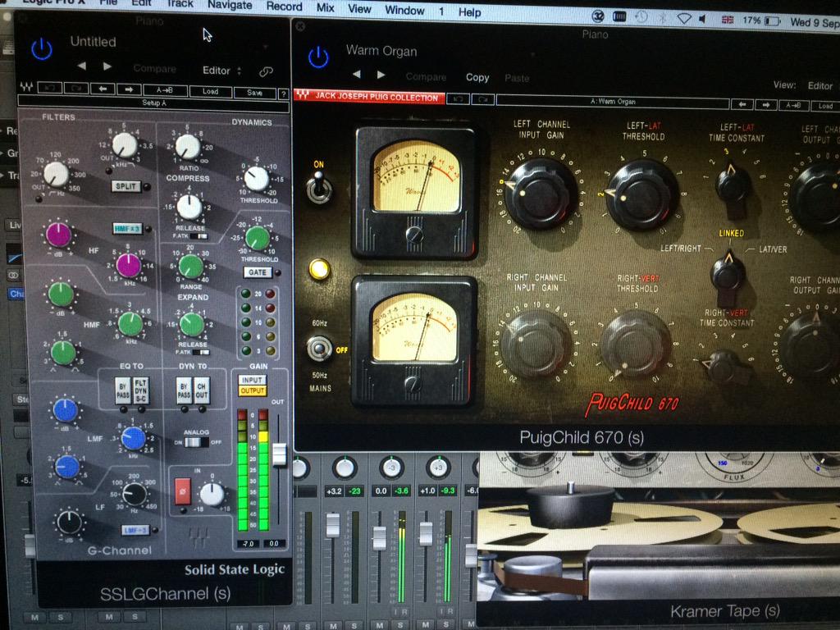Screen dimensions: 840x630
Task: Open Editor view dropdown in SSLGChannel window
Action: click(221, 71)
